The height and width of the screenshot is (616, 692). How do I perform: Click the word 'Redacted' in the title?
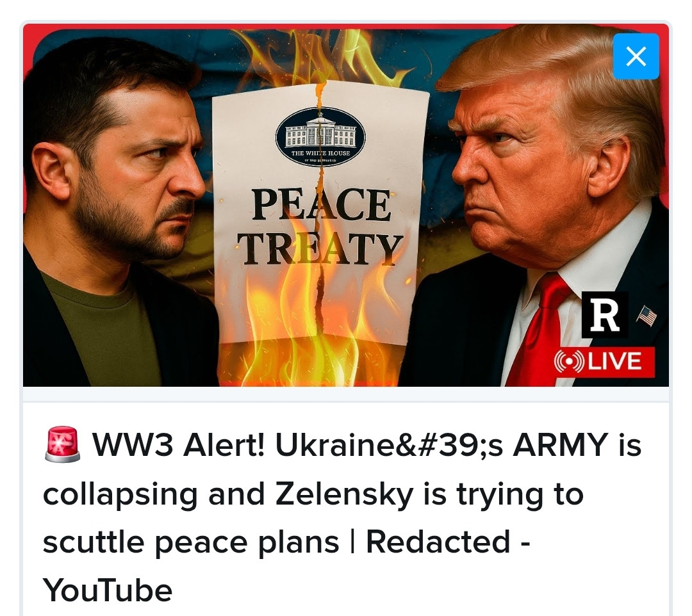(438, 542)
